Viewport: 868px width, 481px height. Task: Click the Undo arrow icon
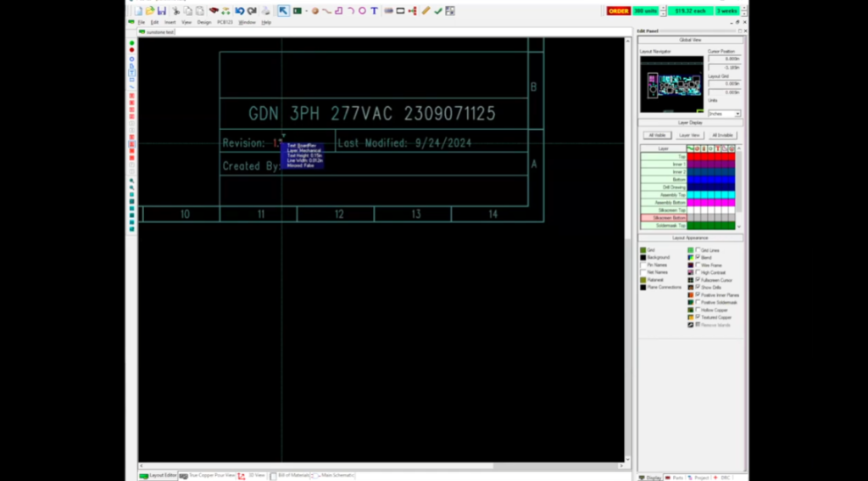pyautogui.click(x=239, y=11)
